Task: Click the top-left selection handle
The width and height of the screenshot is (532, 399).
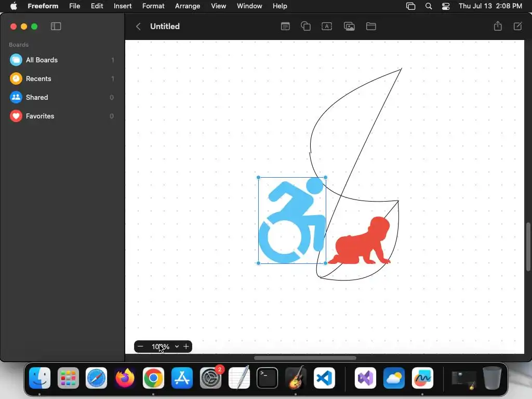Action: tap(259, 178)
